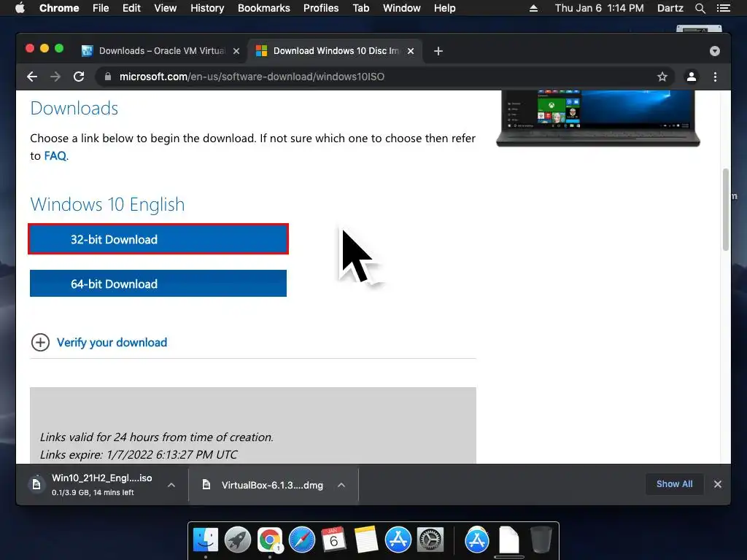View site info via the lock icon

click(108, 77)
